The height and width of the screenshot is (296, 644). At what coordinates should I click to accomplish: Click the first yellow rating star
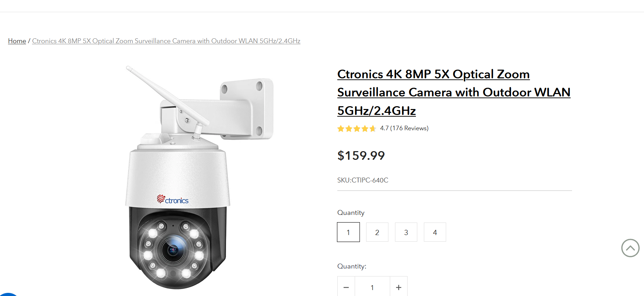[x=341, y=129]
